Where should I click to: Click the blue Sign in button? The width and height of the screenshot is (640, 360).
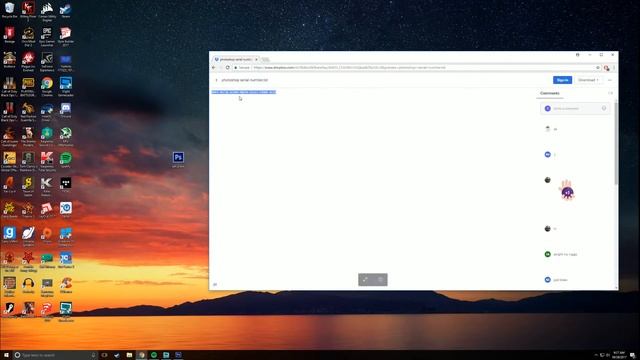[x=562, y=80]
